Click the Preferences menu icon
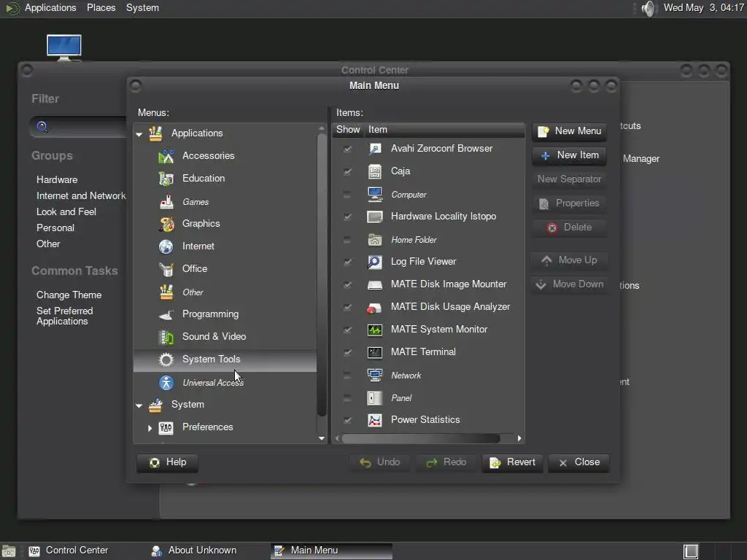Viewport: 747px width, 560px height. (166, 427)
